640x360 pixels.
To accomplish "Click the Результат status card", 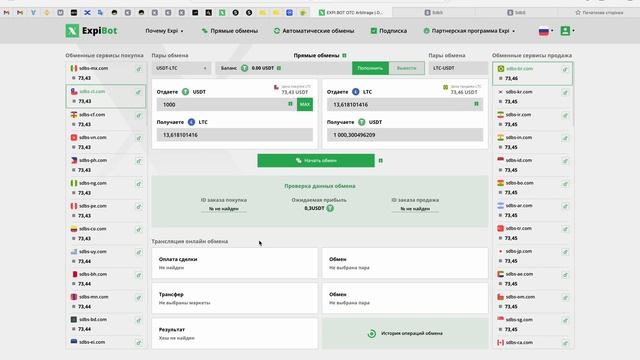I will pyautogui.click(x=235, y=333).
